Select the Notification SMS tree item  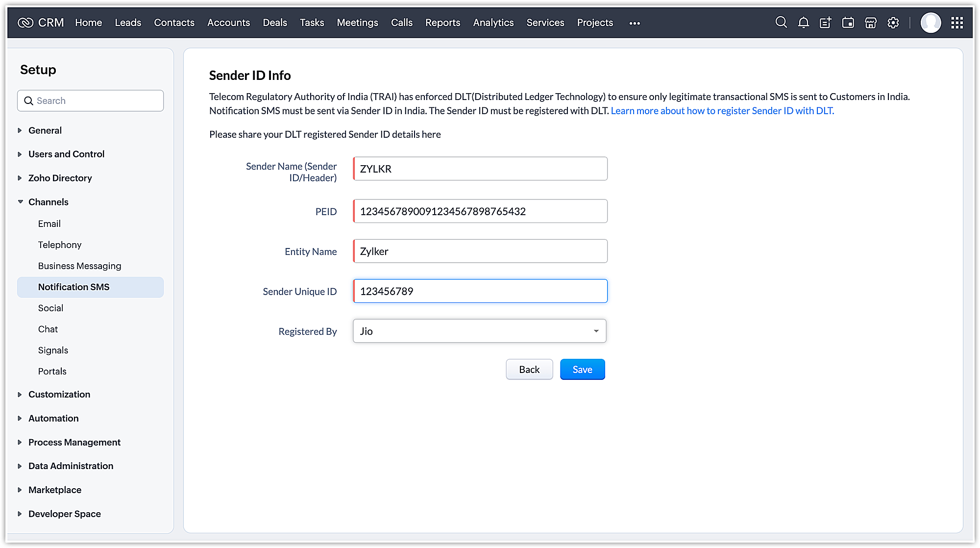(x=73, y=286)
